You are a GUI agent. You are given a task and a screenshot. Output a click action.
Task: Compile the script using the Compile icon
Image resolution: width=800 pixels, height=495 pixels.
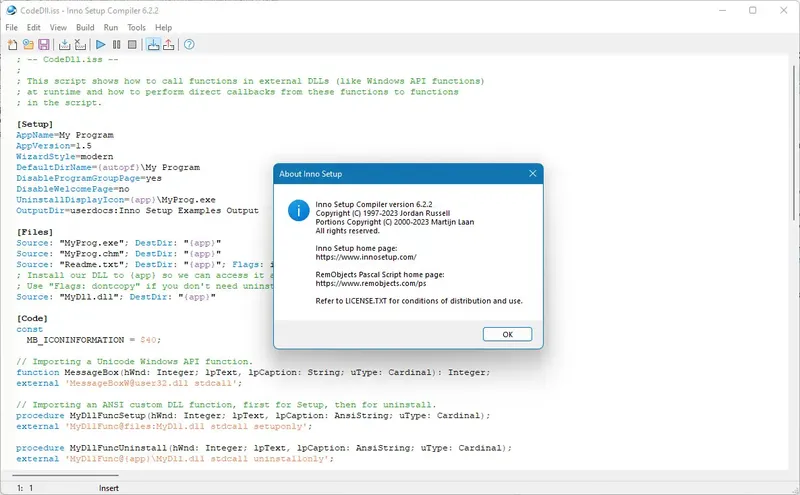click(64, 45)
